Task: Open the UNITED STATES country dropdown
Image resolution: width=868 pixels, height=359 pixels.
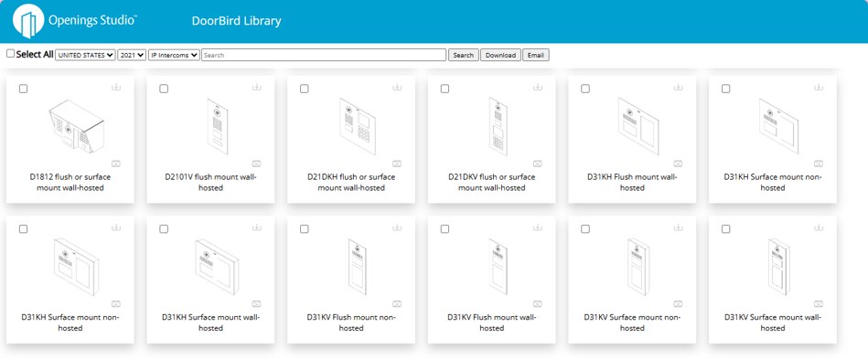Action: point(85,56)
